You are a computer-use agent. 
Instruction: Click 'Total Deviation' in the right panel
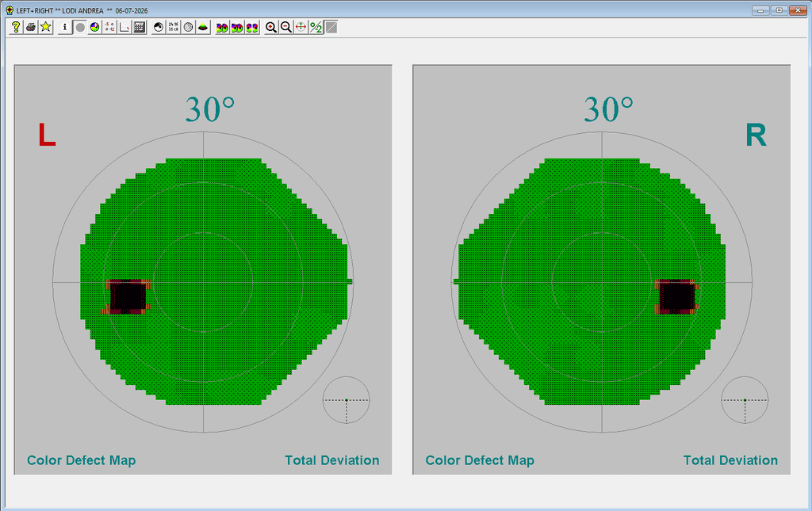[x=730, y=460]
